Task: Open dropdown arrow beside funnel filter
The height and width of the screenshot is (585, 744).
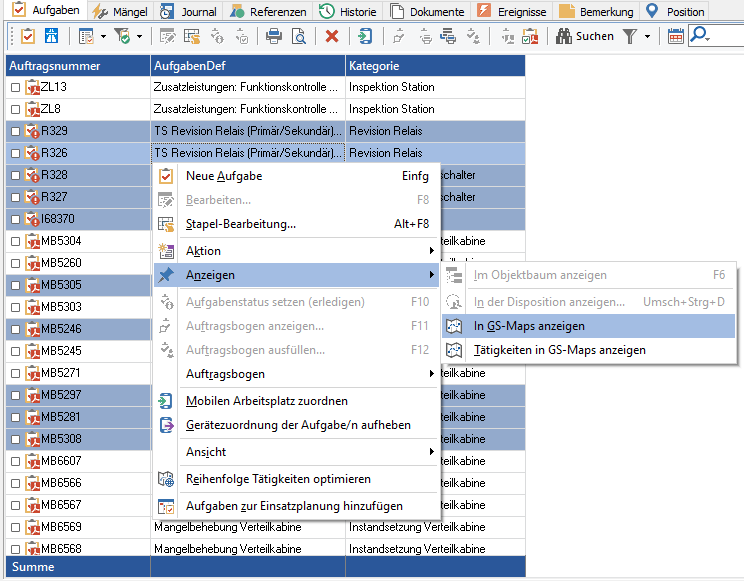Action: pos(647,36)
